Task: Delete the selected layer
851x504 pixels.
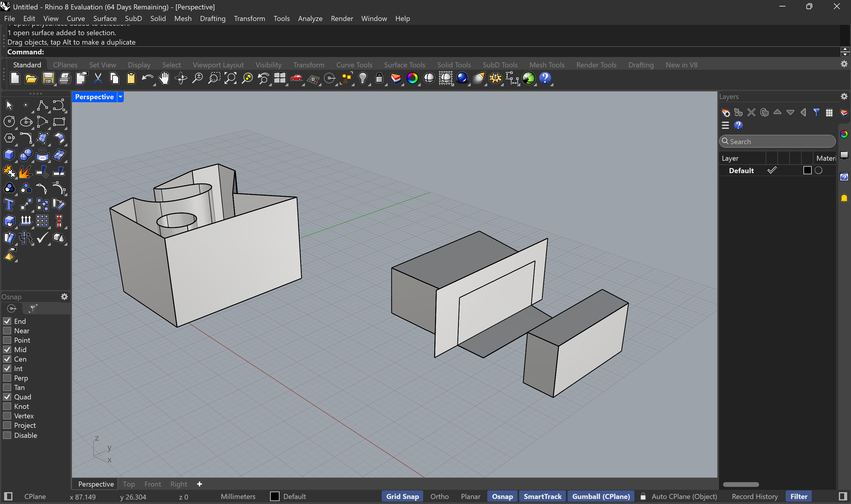Action: point(751,113)
